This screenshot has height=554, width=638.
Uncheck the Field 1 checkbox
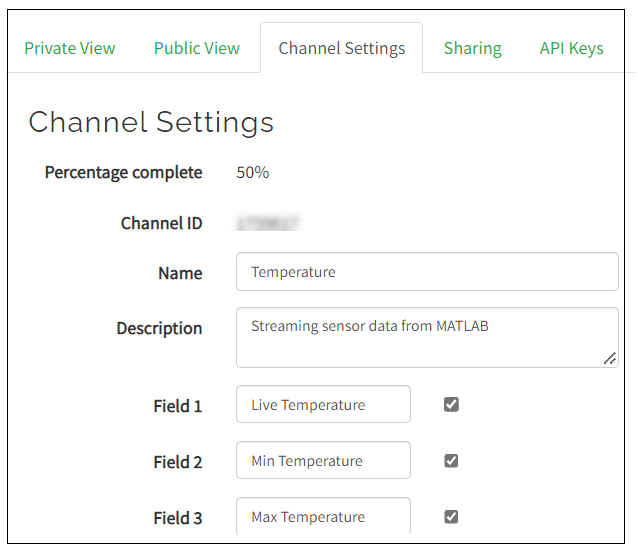point(451,405)
